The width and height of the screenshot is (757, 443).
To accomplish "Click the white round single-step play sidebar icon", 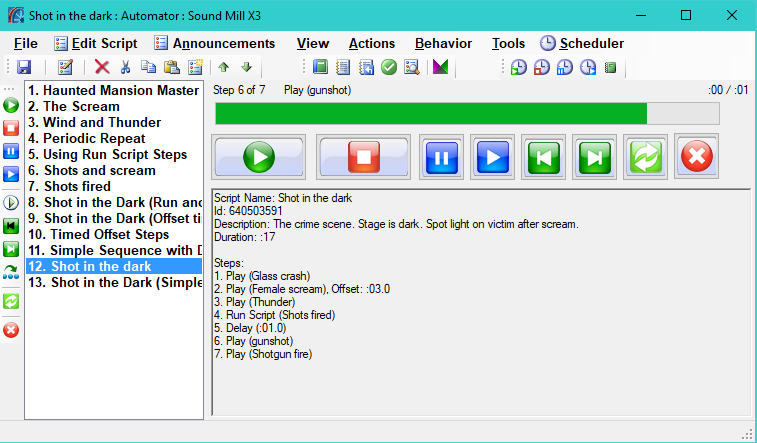I will pyautogui.click(x=11, y=203).
